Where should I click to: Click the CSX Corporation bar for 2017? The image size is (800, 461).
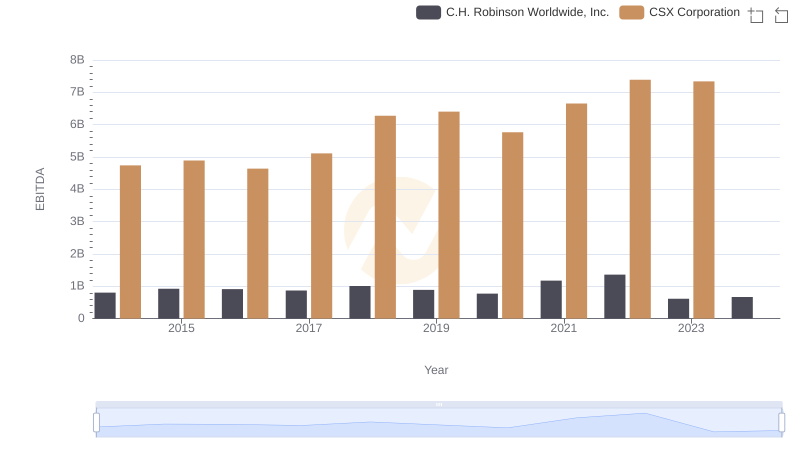[x=321, y=236]
